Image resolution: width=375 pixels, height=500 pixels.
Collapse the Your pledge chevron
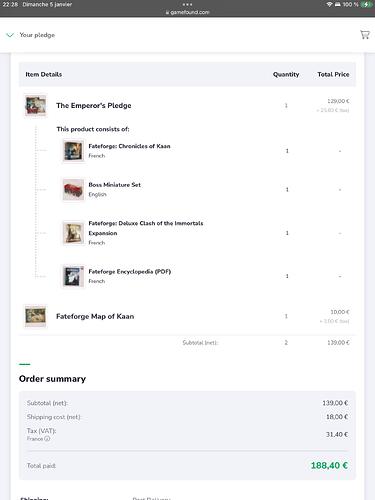pyautogui.click(x=10, y=35)
